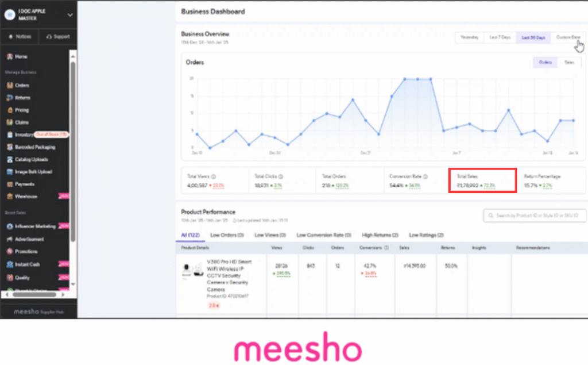The height and width of the screenshot is (365, 588).
Task: Open the Out of Stock badge on Inventory
Action: pyautogui.click(x=51, y=135)
